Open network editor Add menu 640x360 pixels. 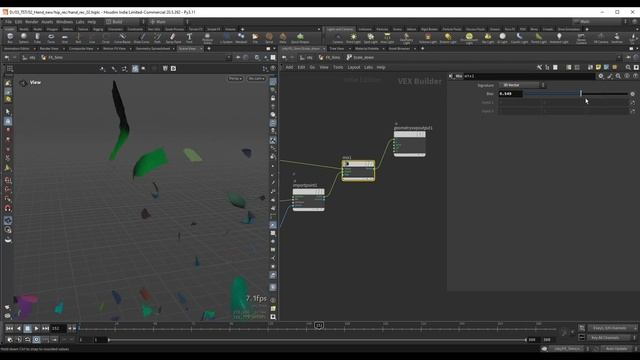coord(289,67)
